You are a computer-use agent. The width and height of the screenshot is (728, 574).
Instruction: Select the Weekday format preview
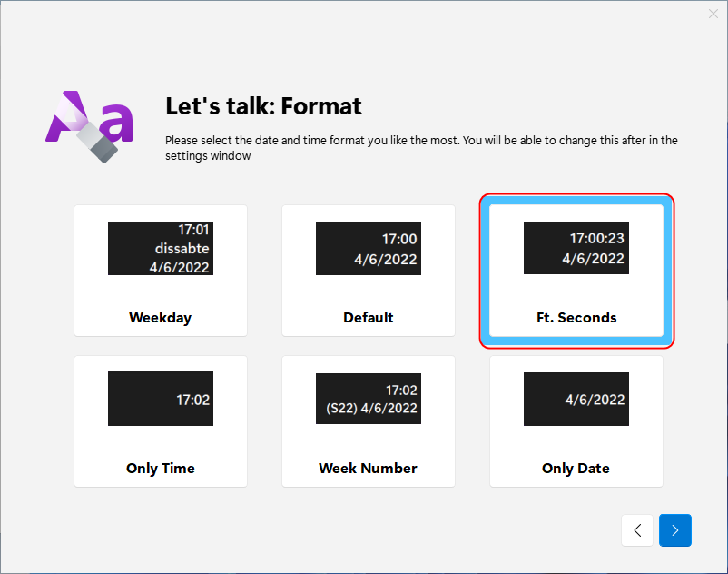[x=161, y=248]
